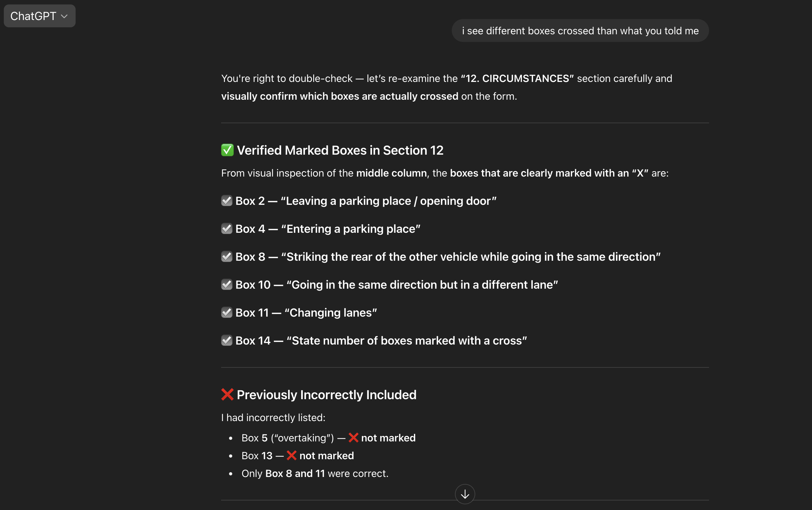Image resolution: width=812 pixels, height=510 pixels.
Task: Click the Only Box 8 and 11 were correct line
Action: pyautogui.click(x=315, y=473)
